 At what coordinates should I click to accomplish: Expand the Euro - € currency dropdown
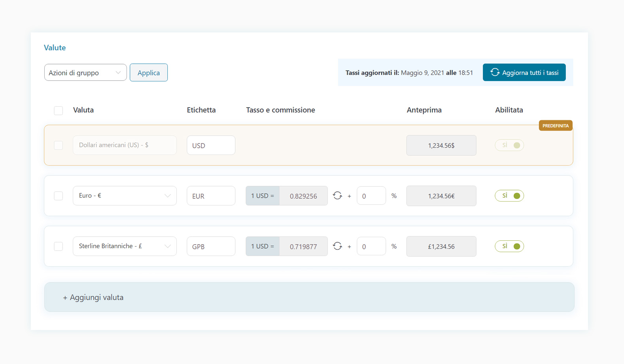click(x=125, y=196)
